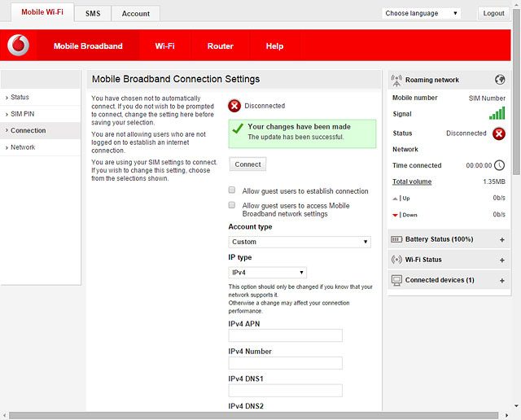The height and width of the screenshot is (420, 521).
Task: Open SIM PIN in the left sidebar
Action: click(x=23, y=114)
